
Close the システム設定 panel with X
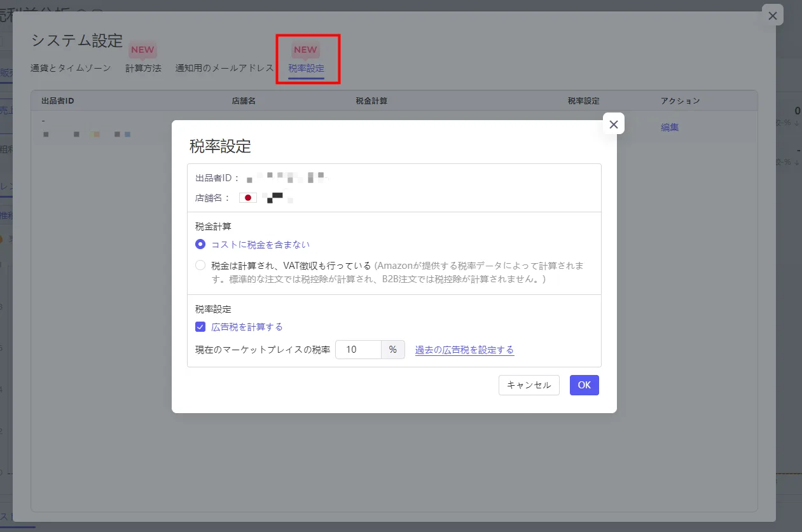click(772, 15)
